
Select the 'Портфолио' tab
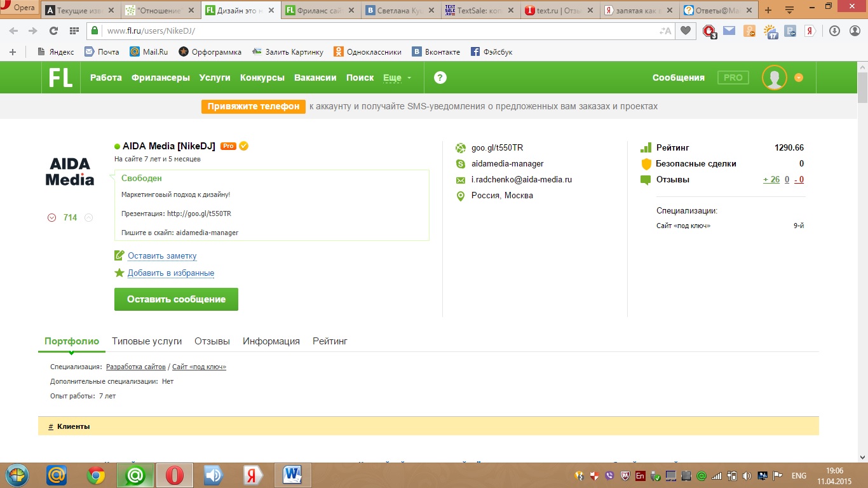72,341
